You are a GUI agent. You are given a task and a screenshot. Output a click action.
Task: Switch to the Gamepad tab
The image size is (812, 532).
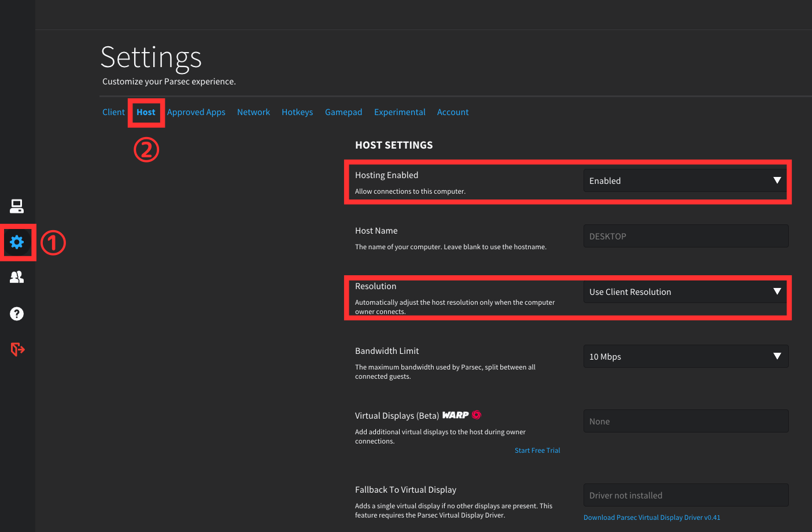pos(344,112)
